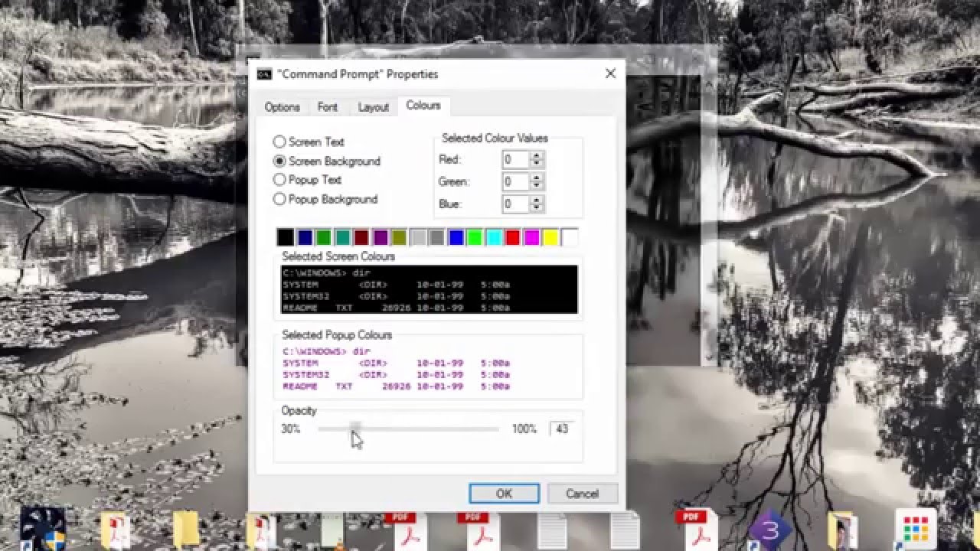Viewport: 980px width, 551px height.
Task: Pick the teal swatch
Action: (x=342, y=237)
